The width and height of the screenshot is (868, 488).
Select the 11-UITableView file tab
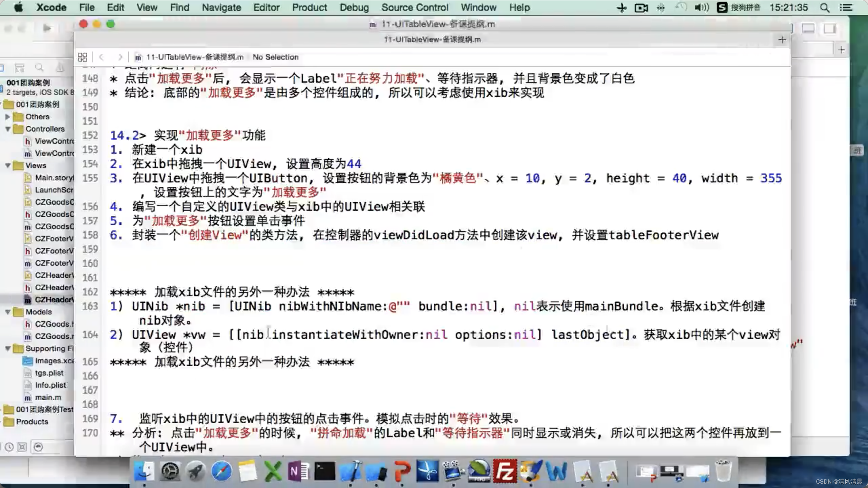pyautogui.click(x=432, y=40)
